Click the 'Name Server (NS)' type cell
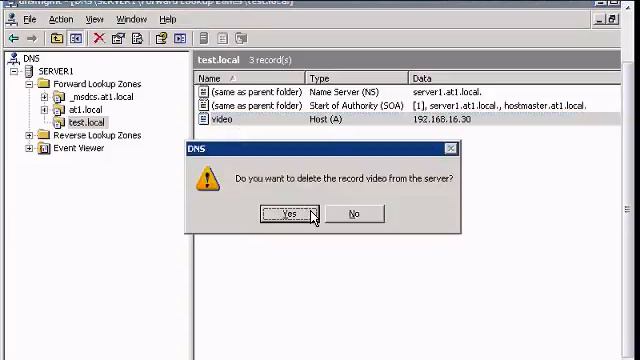 (344, 92)
